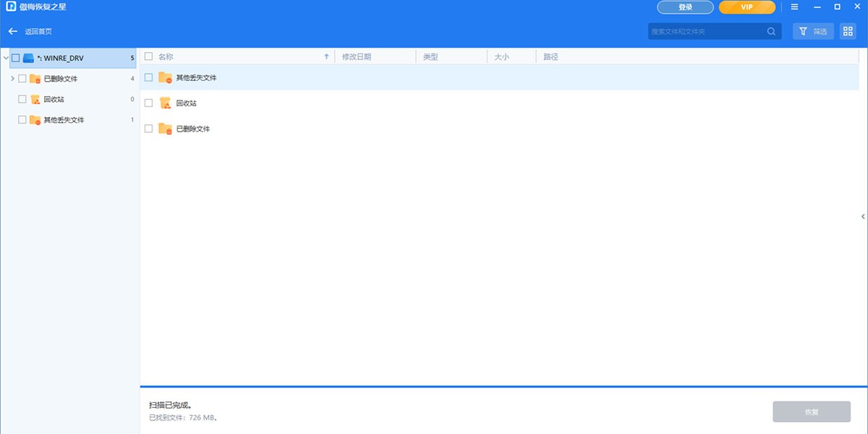Check the 其他丢失文件 checkbox in file list
Screen dimensions: 868x434
[x=148, y=77]
